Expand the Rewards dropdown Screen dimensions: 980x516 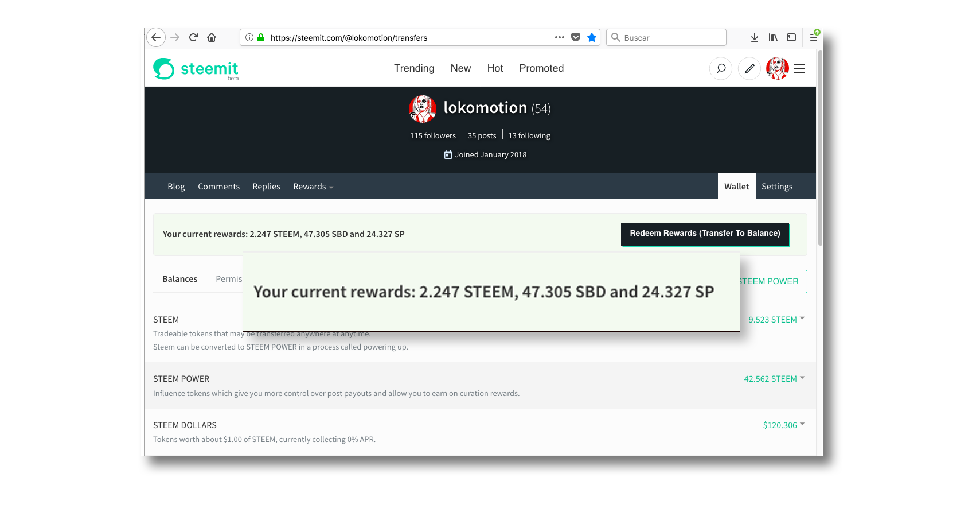pos(313,187)
